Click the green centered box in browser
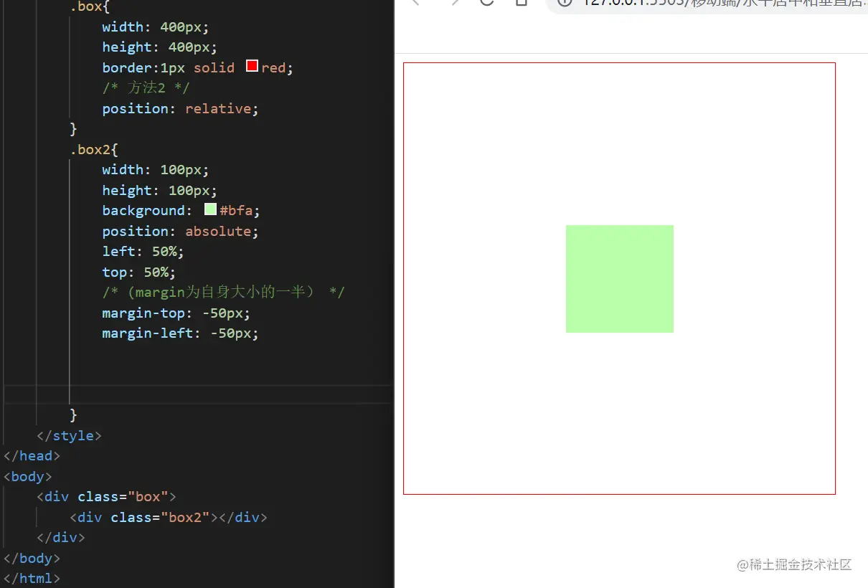868x588 pixels. coord(620,279)
